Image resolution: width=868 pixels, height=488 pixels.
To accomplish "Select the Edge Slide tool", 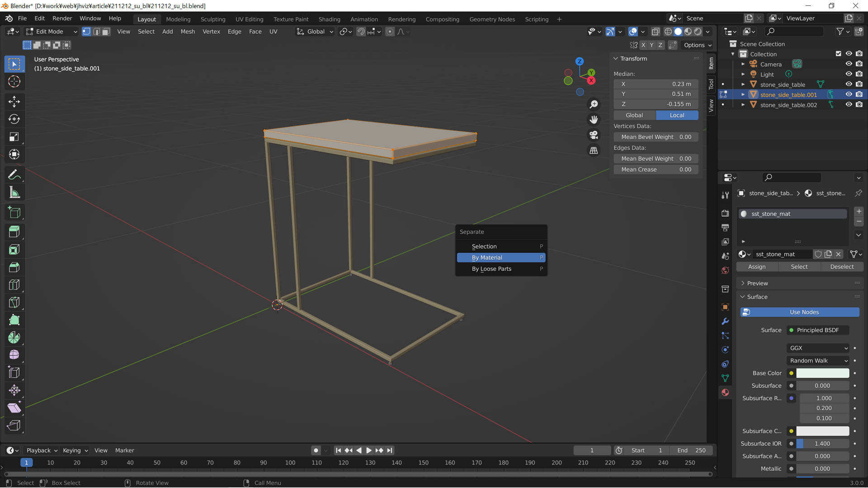I will click(14, 373).
